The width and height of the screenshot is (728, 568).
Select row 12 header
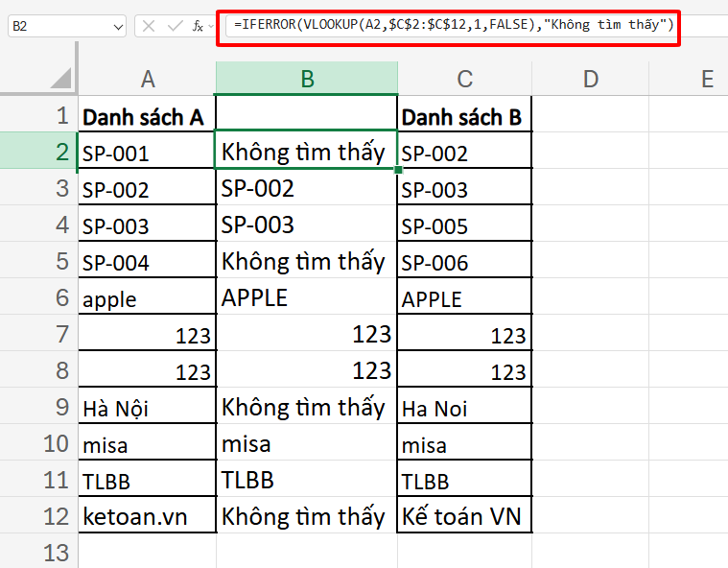coord(39,515)
